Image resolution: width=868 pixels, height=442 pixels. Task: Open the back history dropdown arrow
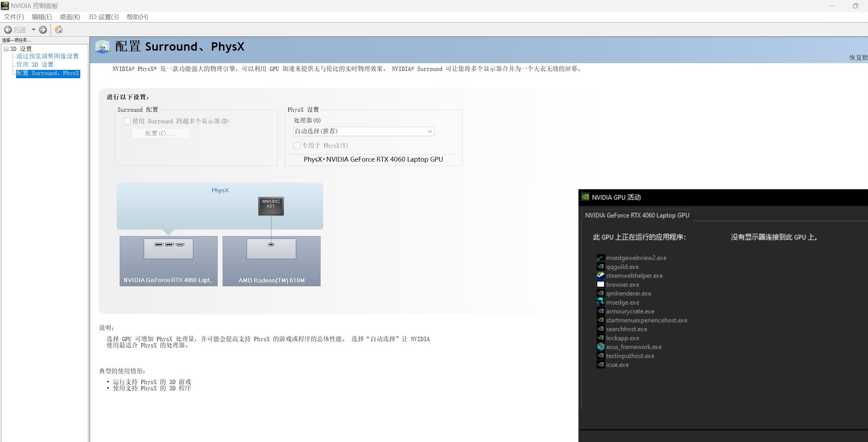pyautogui.click(x=33, y=30)
